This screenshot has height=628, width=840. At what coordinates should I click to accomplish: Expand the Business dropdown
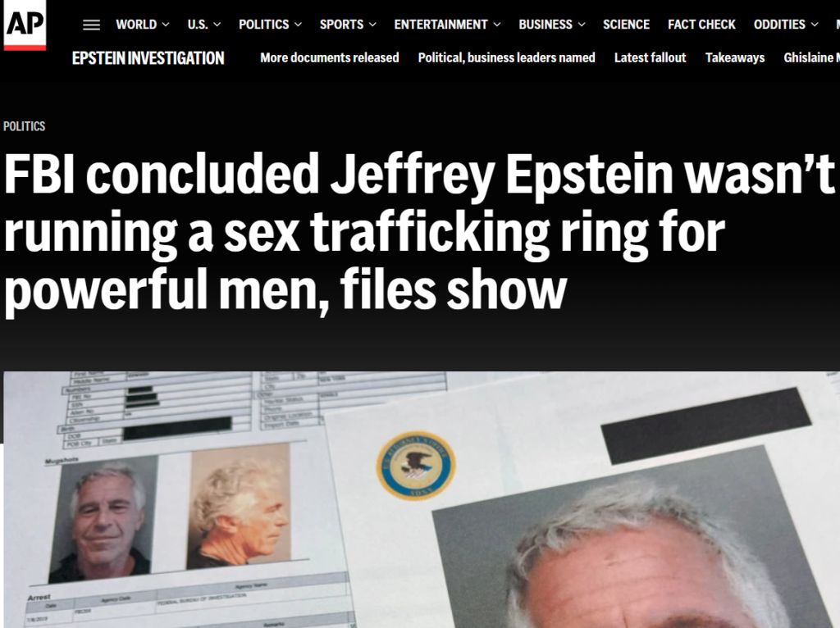tap(552, 25)
